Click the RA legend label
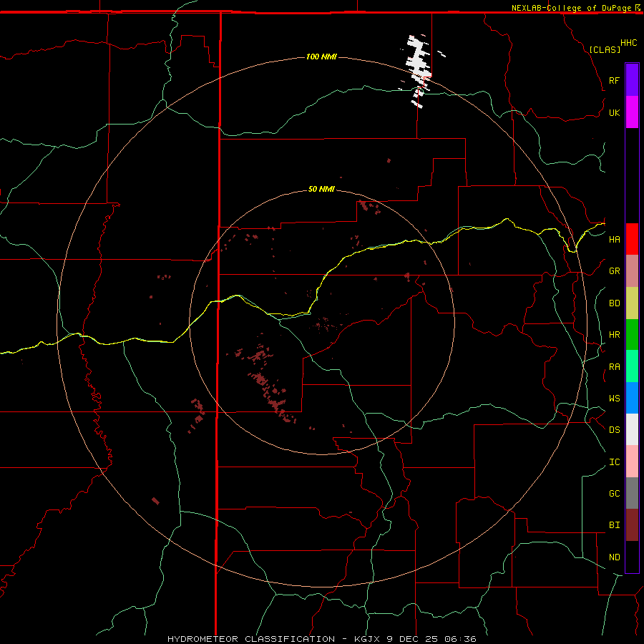 (x=614, y=367)
